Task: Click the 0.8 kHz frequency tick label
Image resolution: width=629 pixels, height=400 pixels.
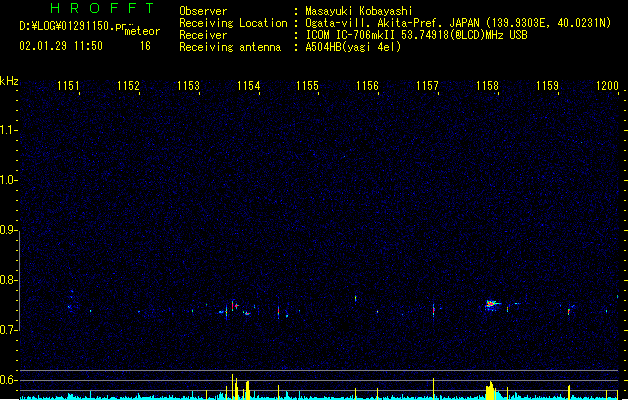Action: click(7, 280)
